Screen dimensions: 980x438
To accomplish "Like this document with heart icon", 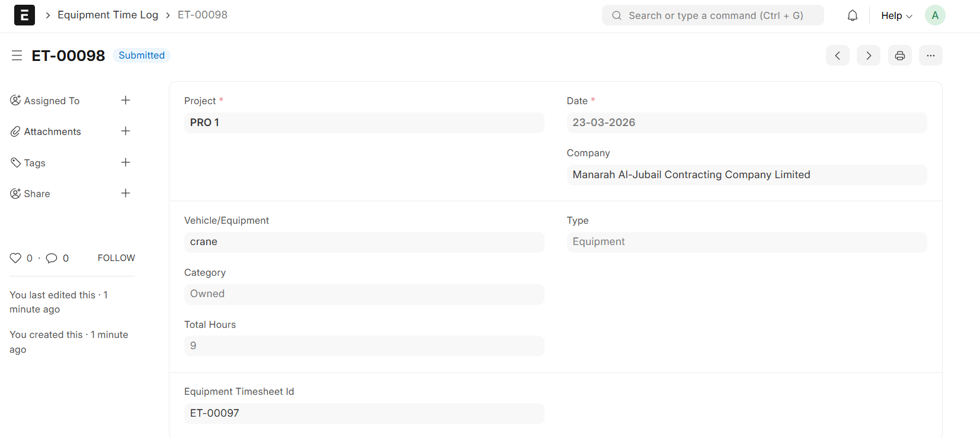I will click(x=15, y=258).
